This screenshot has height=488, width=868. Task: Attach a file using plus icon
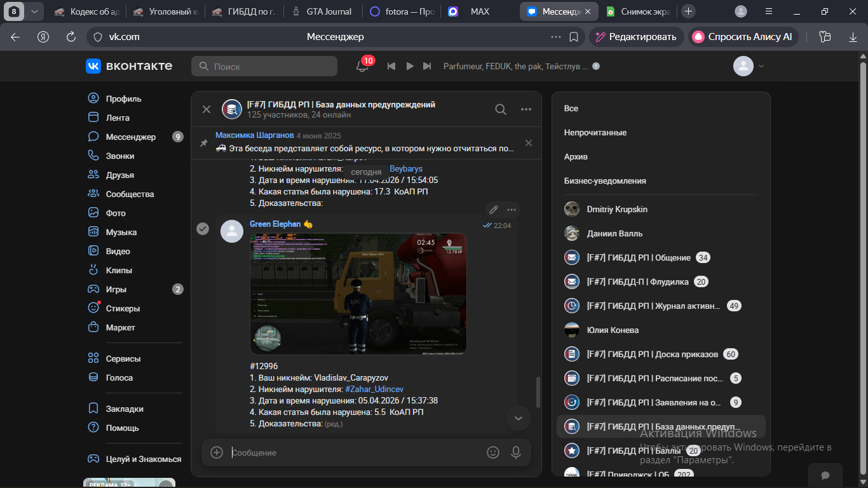[x=217, y=452]
